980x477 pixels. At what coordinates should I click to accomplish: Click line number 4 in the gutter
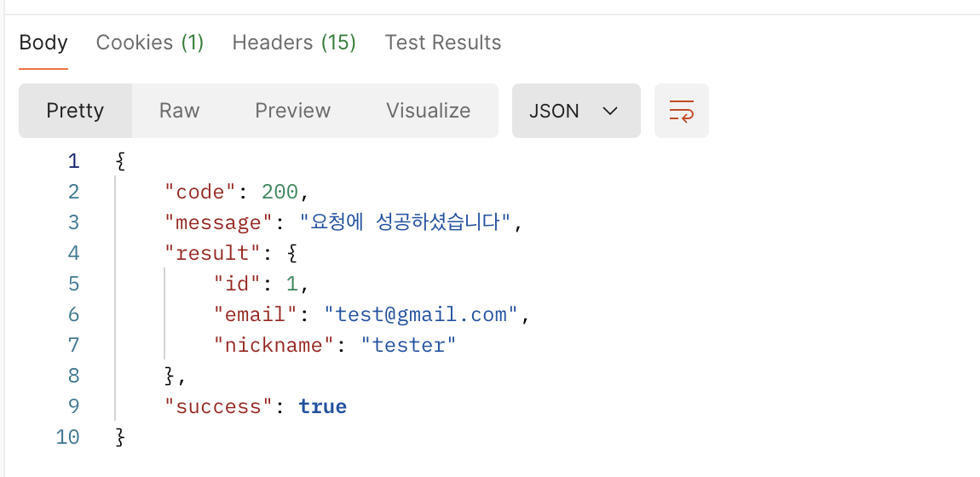coord(73,253)
